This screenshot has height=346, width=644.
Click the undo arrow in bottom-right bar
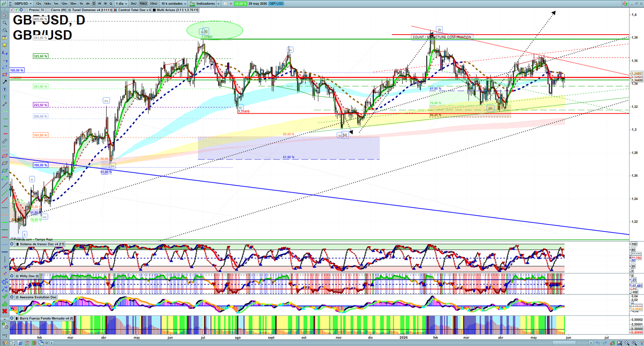pos(598,343)
